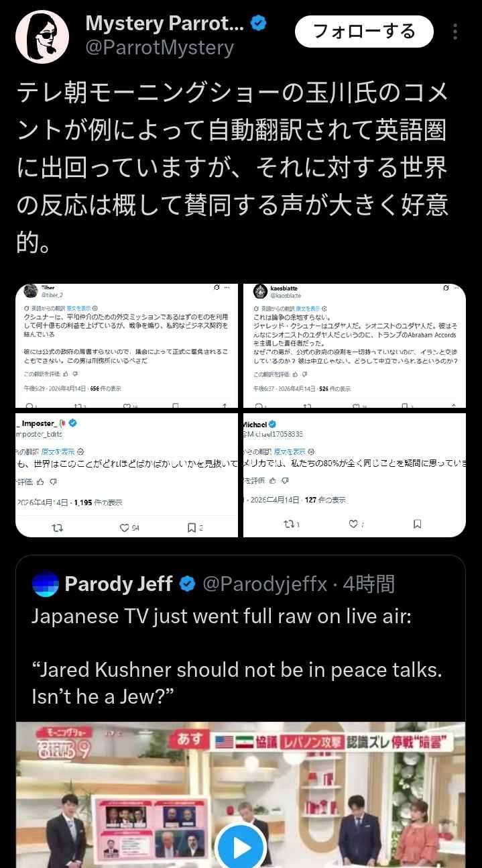Open kaosblatte tweet screenshot image
This screenshot has height=868, width=482.
click(355, 345)
